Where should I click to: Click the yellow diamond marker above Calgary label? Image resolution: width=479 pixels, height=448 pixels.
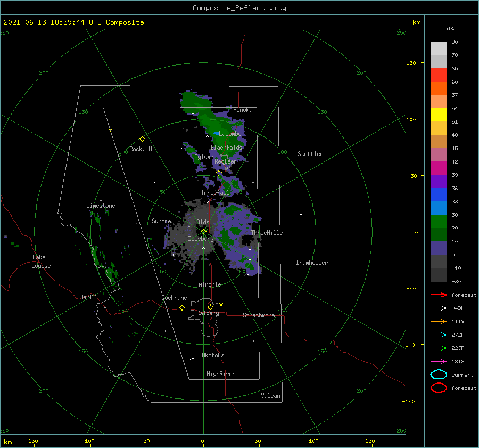(x=210, y=307)
